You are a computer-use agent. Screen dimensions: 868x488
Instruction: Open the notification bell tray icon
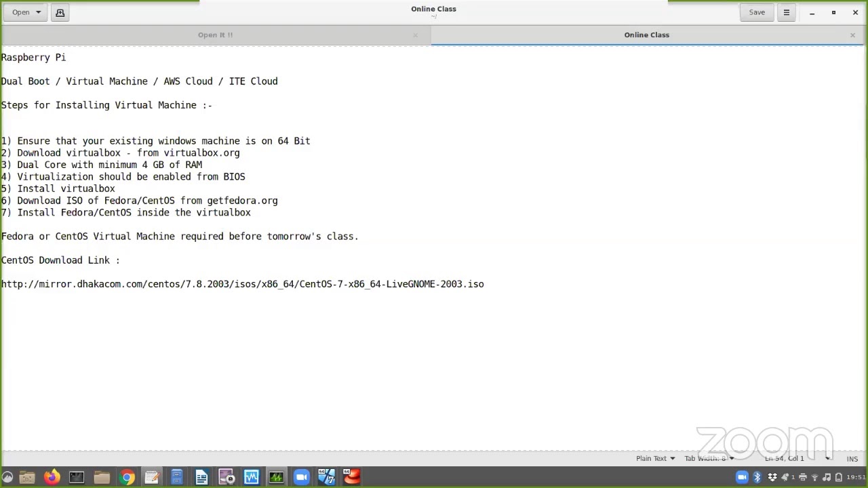pos(785,477)
